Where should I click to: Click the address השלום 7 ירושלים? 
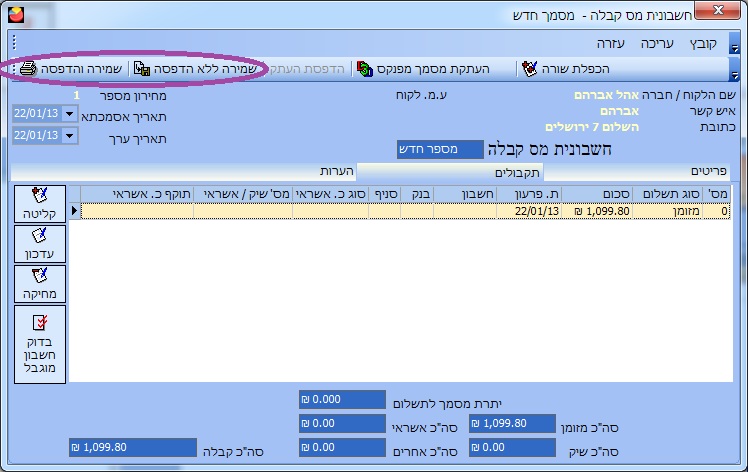[592, 127]
